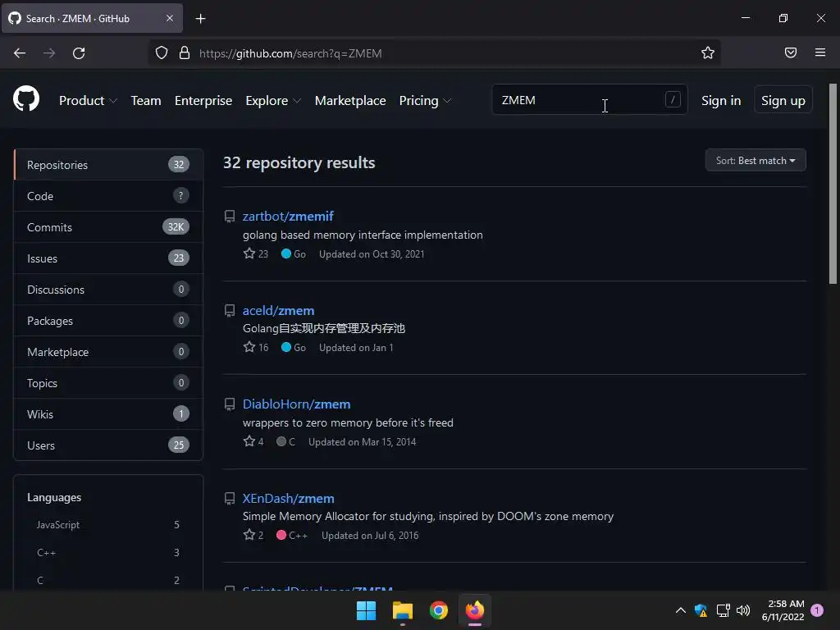840x630 pixels.
Task: Show Wikis search results
Action: (108, 414)
